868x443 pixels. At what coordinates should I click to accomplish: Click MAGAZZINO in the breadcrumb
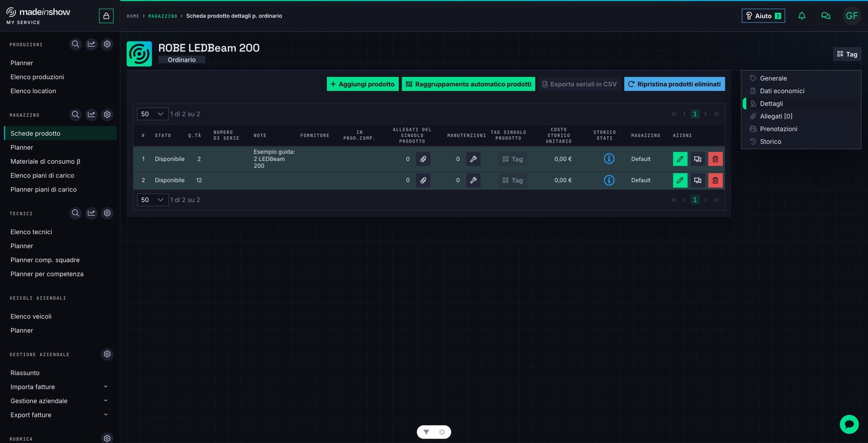click(163, 16)
